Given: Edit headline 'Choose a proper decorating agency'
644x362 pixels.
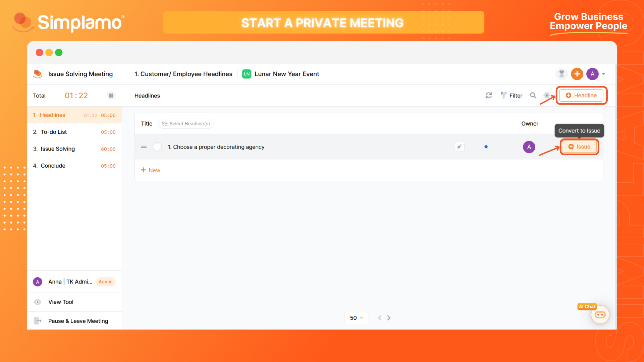Looking at the screenshot, I should (x=460, y=147).
